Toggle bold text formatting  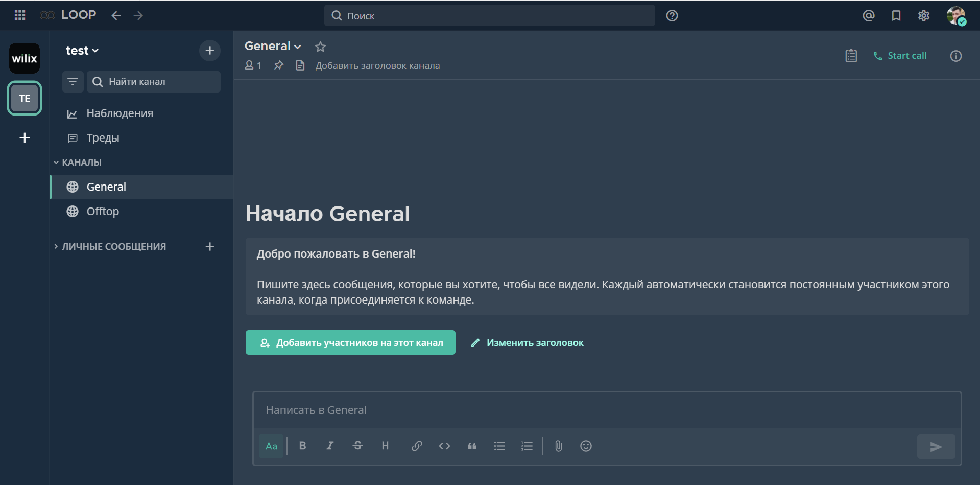click(x=302, y=446)
